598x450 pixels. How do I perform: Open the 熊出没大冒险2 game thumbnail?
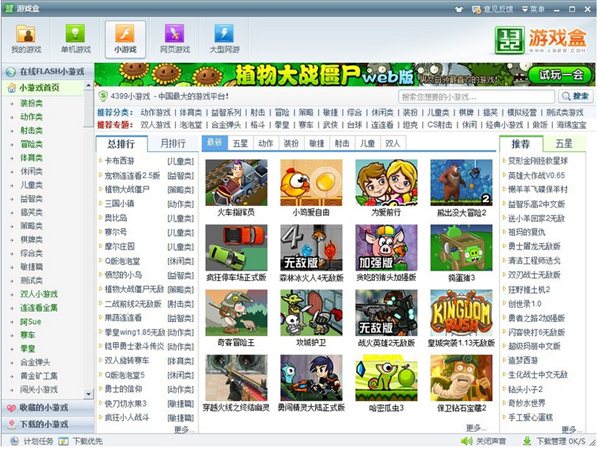click(x=461, y=183)
